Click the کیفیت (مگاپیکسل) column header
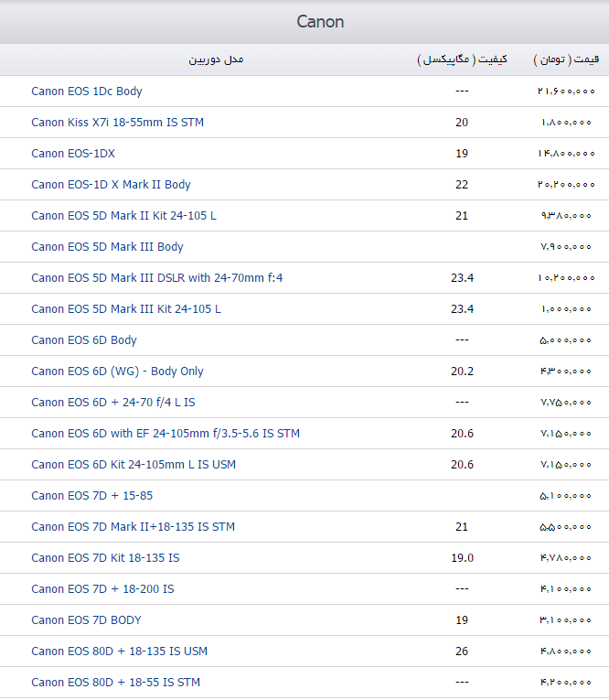This screenshot has height=700, width=609. click(x=462, y=59)
